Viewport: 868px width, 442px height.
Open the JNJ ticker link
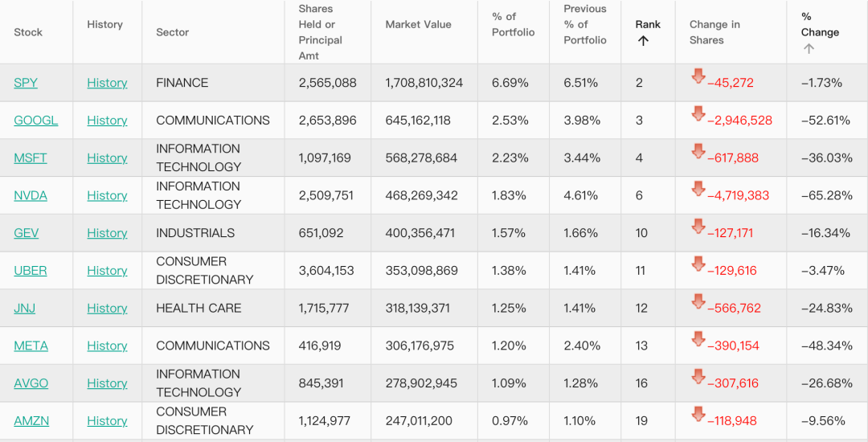point(25,309)
